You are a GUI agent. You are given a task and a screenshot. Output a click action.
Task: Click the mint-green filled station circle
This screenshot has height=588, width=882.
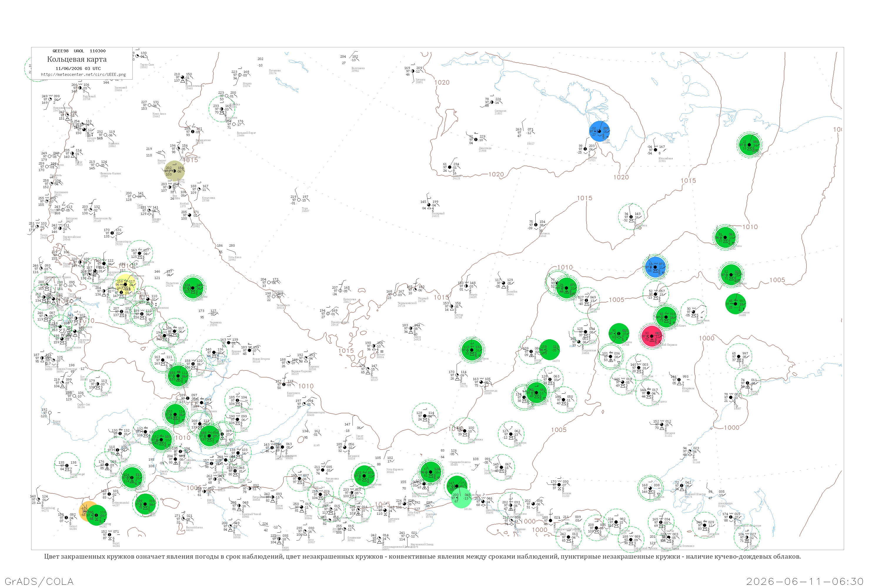click(x=461, y=498)
